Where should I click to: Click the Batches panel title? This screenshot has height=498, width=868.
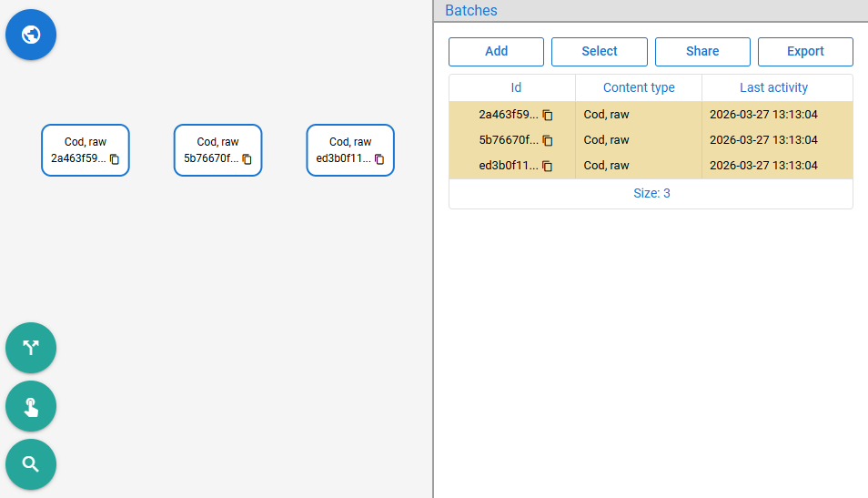471,11
